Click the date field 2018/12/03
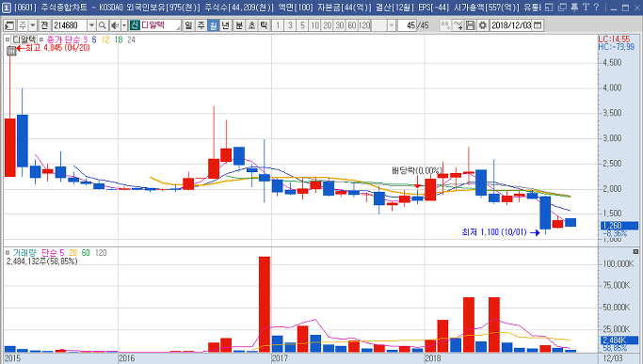643x364 pixels. point(511,25)
